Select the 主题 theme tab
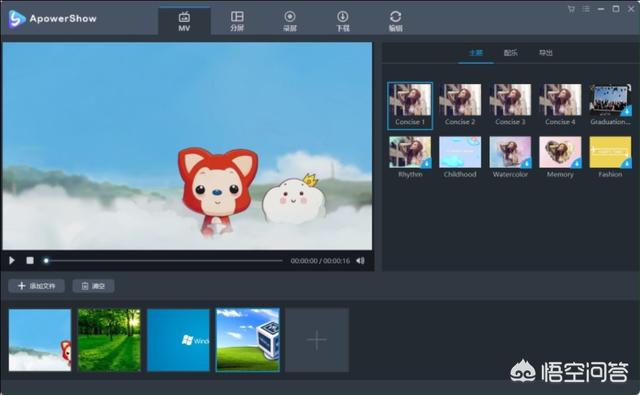Image resolution: width=640 pixels, height=395 pixels. click(x=476, y=53)
